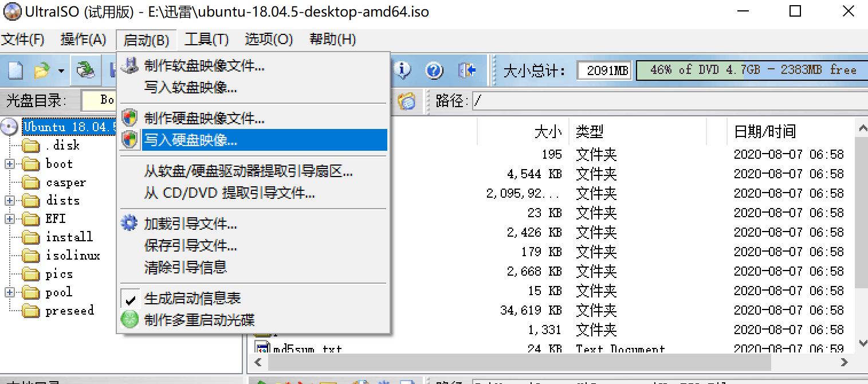868x384 pixels.
Task: Open the dropdown arrow next to Open icon
Action: [x=61, y=71]
